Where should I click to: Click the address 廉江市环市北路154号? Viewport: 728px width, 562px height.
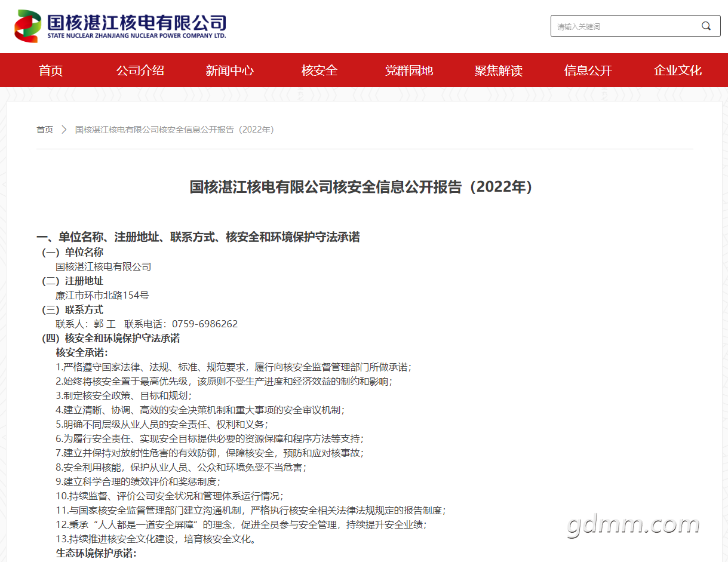point(102,295)
